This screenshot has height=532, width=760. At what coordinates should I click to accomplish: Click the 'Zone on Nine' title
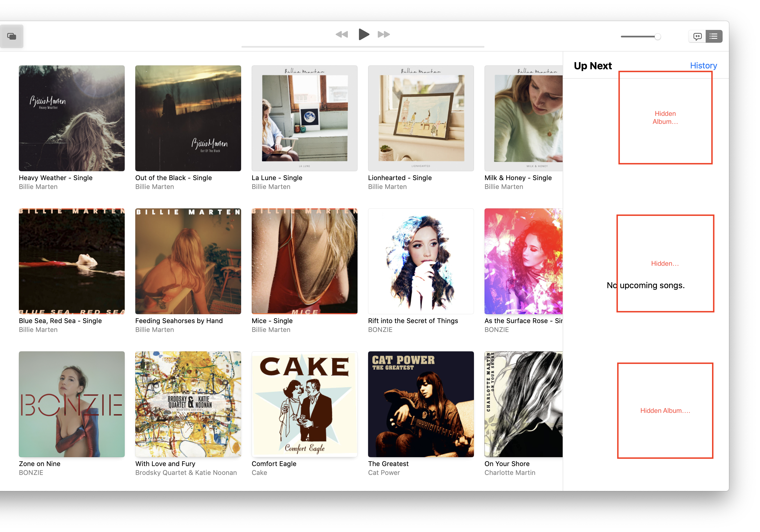40,464
